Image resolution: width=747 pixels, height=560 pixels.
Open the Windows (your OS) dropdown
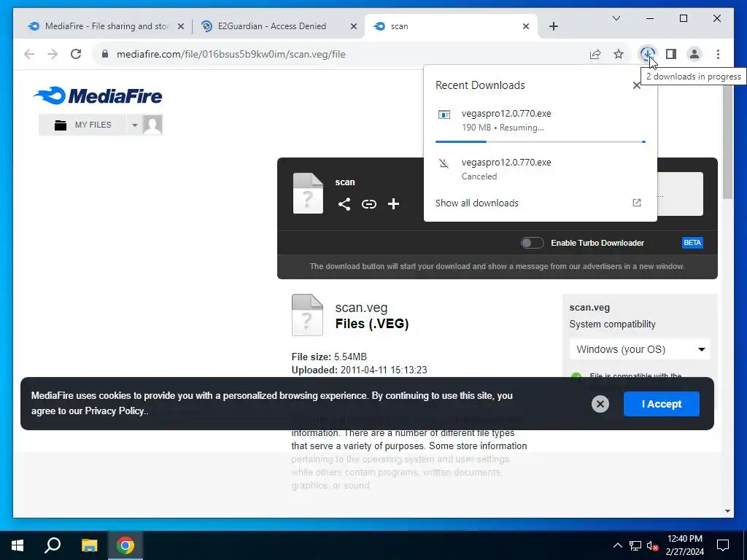coord(640,349)
